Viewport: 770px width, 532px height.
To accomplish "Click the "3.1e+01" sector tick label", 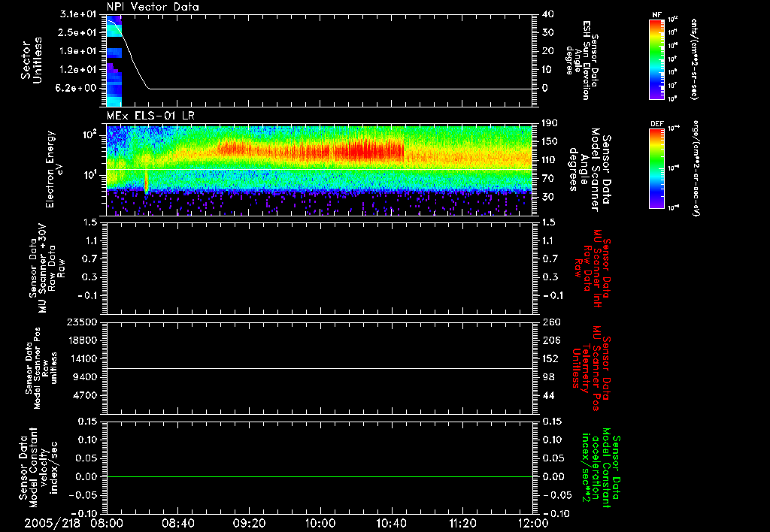I will tap(78, 14).
